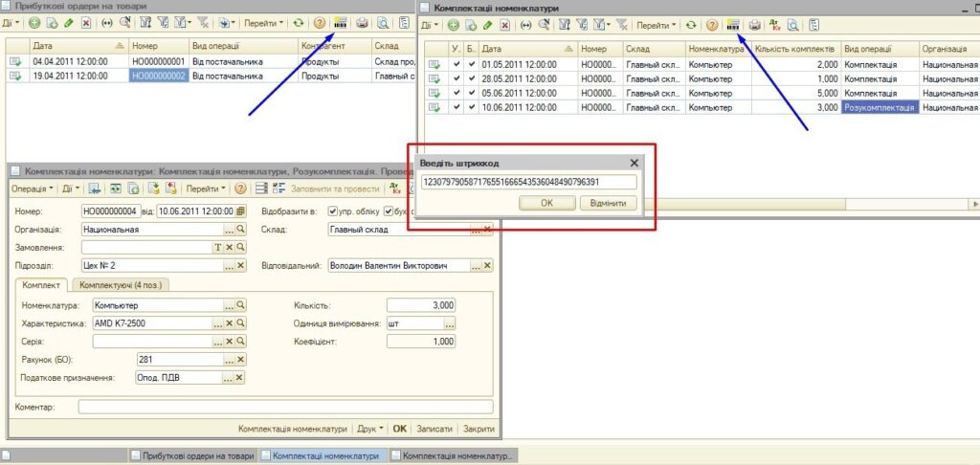Open Перейти dropdown in Прибуткові ордери toolbar

(263, 22)
